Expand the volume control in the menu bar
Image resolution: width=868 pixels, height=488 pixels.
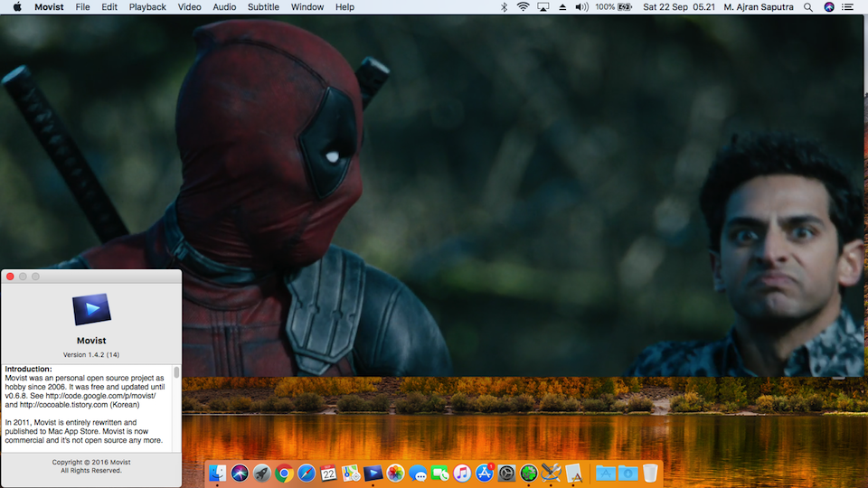coord(581,7)
